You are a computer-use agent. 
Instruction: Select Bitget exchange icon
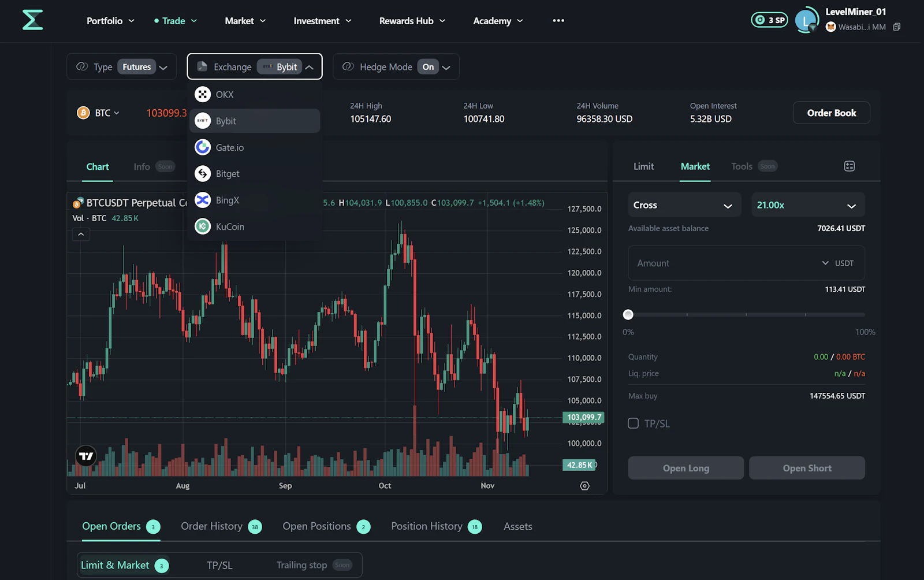coord(203,173)
